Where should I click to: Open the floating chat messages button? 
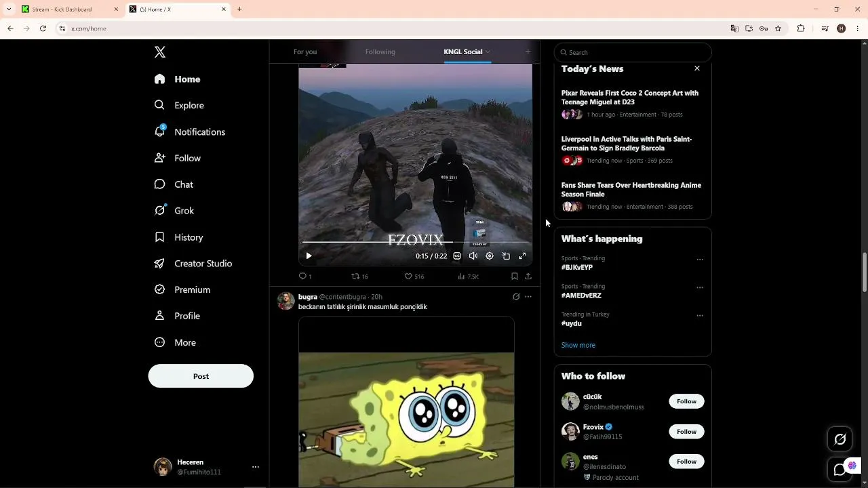click(x=840, y=469)
